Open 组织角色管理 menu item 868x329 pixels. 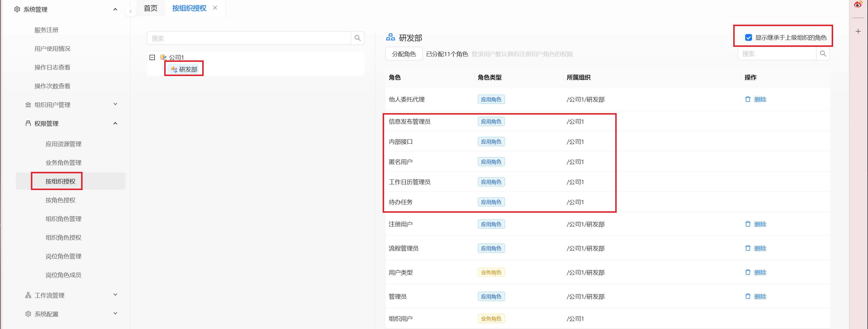(64, 219)
